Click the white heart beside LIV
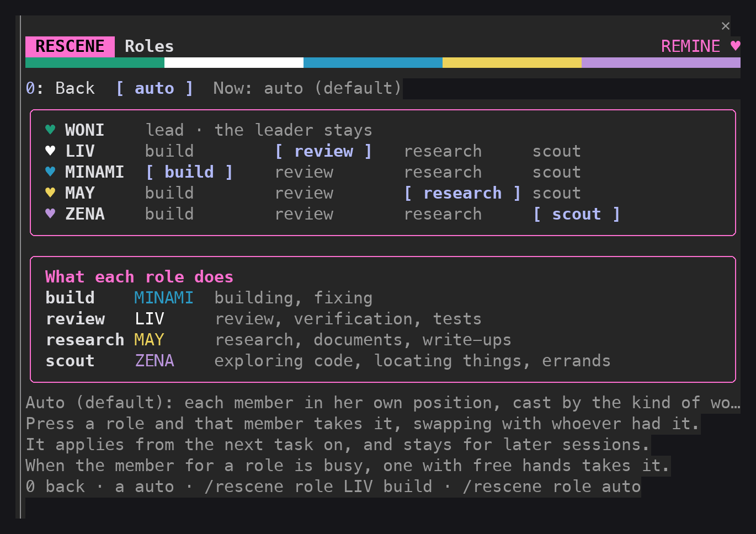Viewport: 756px width, 534px height. (50, 151)
